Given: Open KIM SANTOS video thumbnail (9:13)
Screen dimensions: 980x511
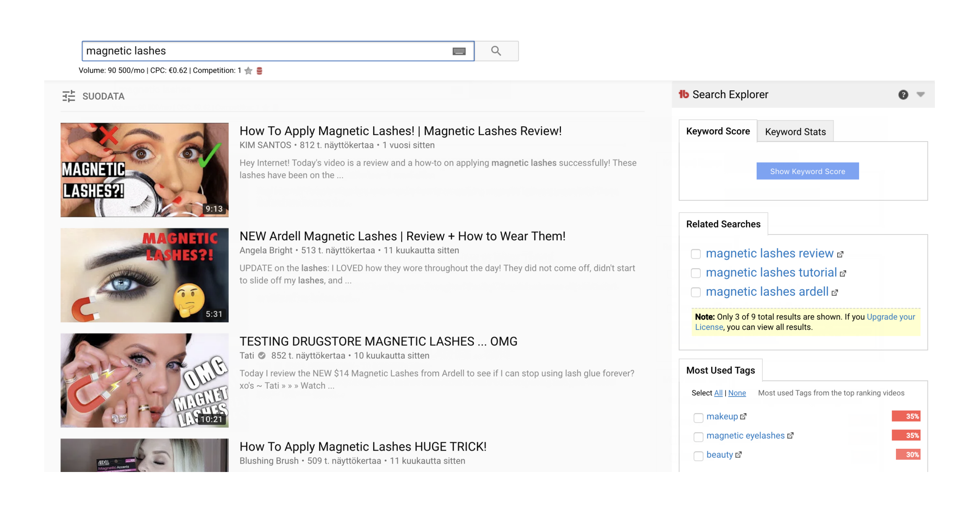Looking at the screenshot, I should point(145,170).
